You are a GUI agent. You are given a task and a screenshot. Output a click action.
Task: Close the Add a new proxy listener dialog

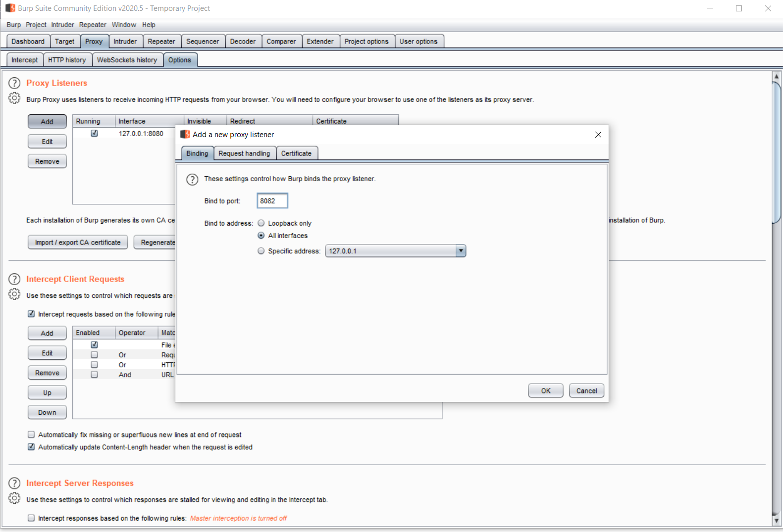point(598,135)
